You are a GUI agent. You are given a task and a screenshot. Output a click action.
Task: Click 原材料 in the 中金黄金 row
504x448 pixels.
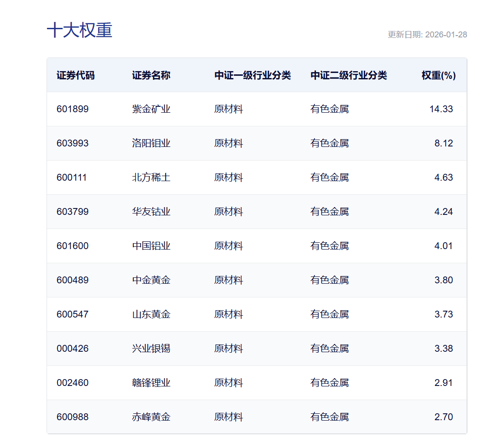229,280
